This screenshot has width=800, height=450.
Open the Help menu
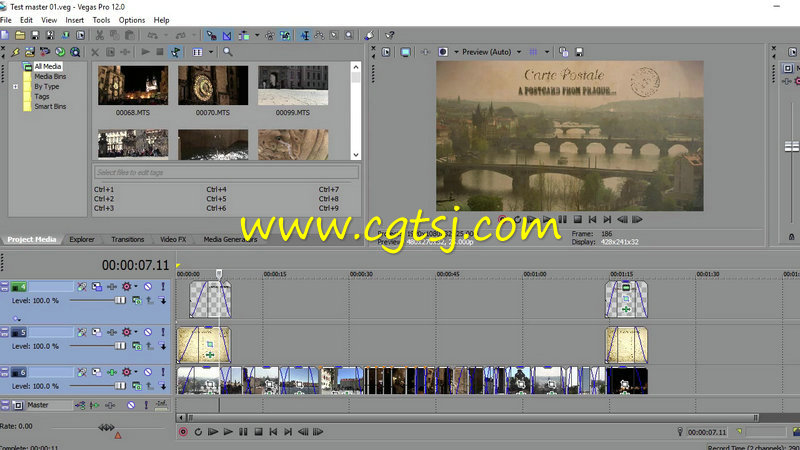click(161, 20)
